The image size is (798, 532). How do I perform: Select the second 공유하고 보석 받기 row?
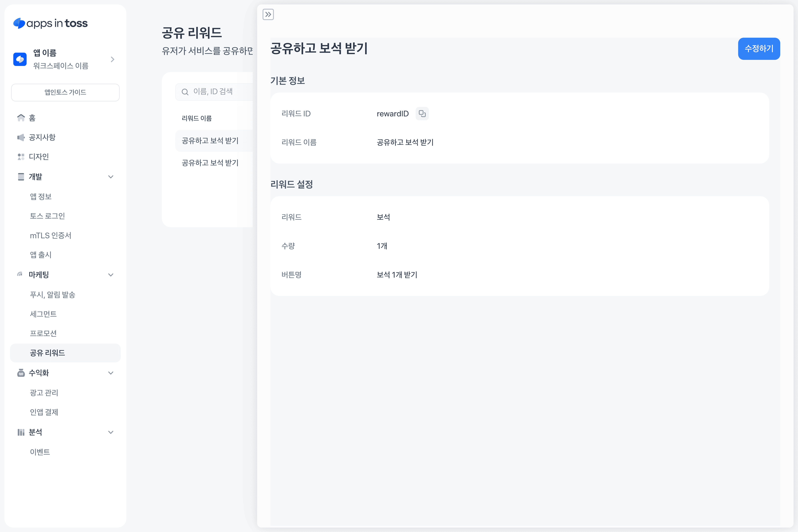coord(214,163)
